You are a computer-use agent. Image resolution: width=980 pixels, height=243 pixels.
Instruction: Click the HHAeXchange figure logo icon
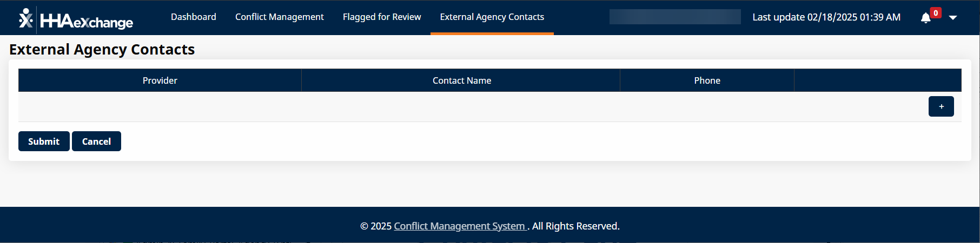[25, 18]
